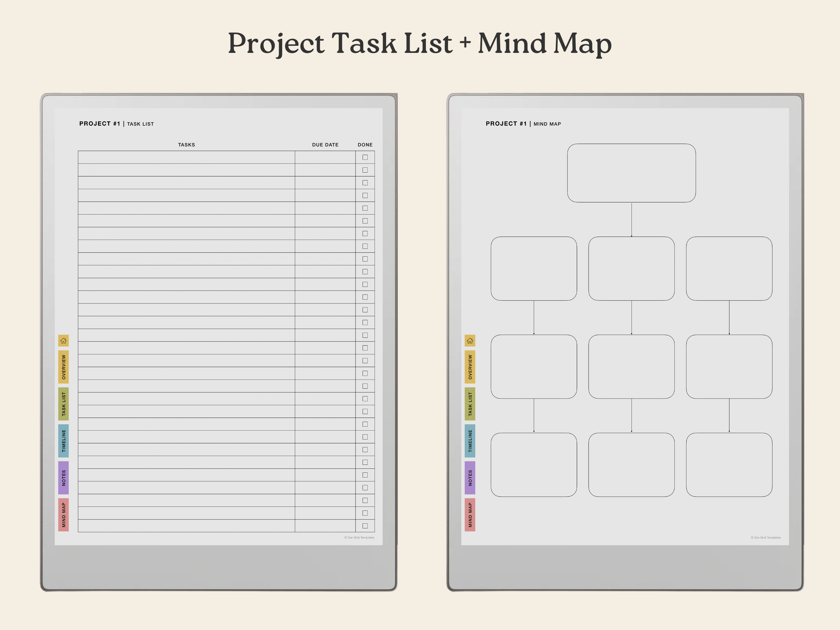Open the Timeline tab on the Mind Map page
This screenshot has height=630, width=840.
click(470, 440)
